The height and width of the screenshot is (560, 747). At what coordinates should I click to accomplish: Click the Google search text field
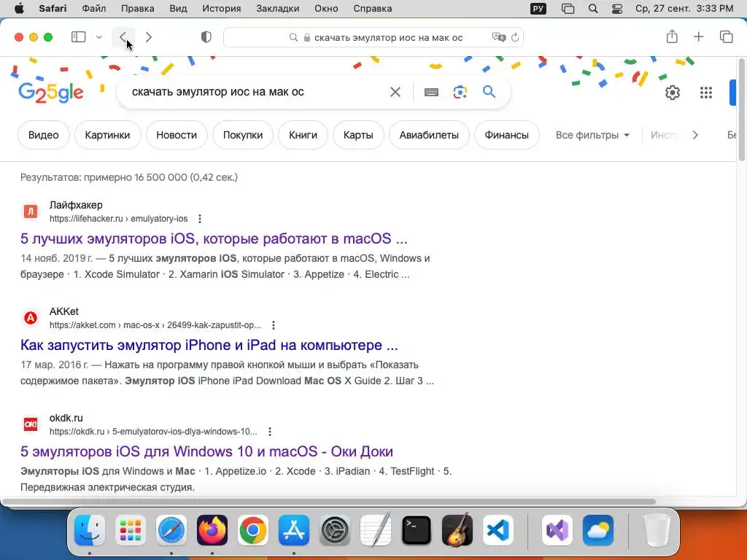258,92
